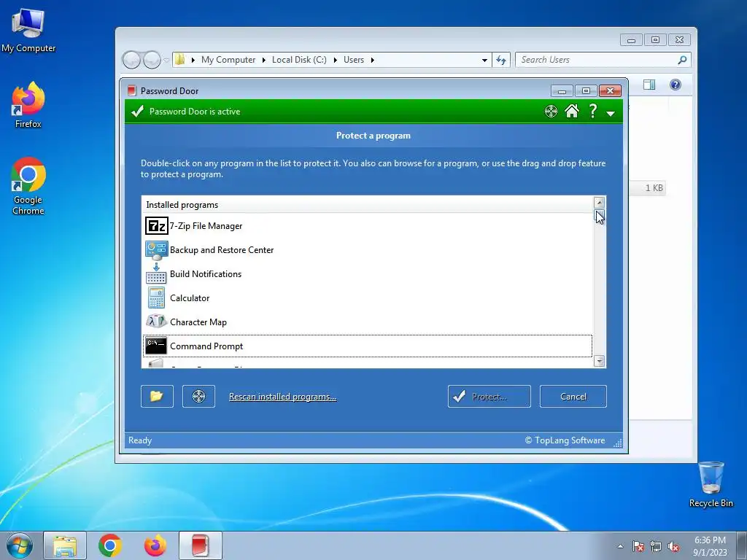747x560 pixels.
Task: Click the target crosshair icon in the green bar
Action: point(551,112)
